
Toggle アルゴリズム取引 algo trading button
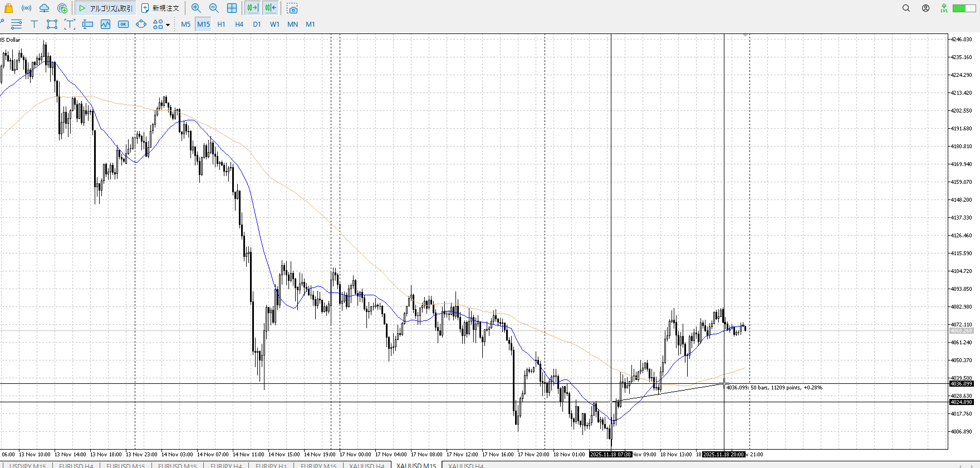(105, 8)
